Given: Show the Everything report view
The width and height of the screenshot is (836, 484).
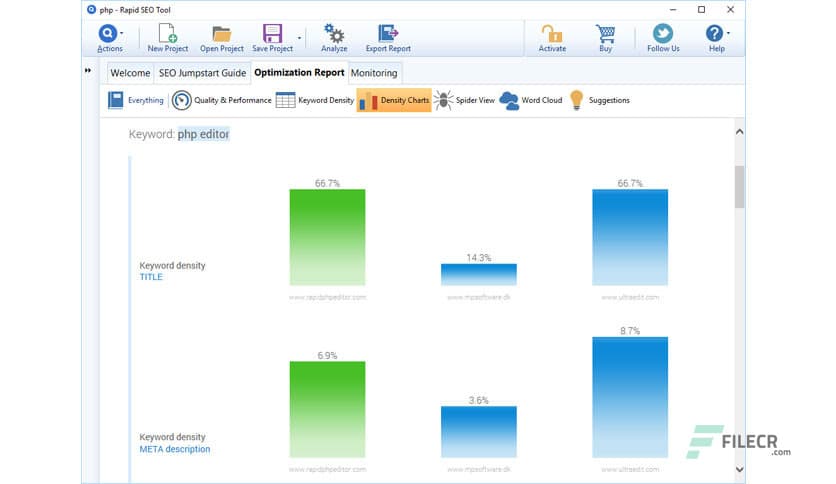Looking at the screenshot, I should [x=136, y=100].
